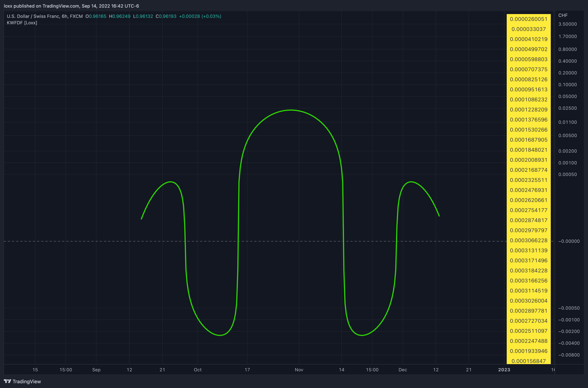Click the 0.0002727034 cell
Image resolution: width=588 pixels, height=388 pixels.
tap(529, 321)
